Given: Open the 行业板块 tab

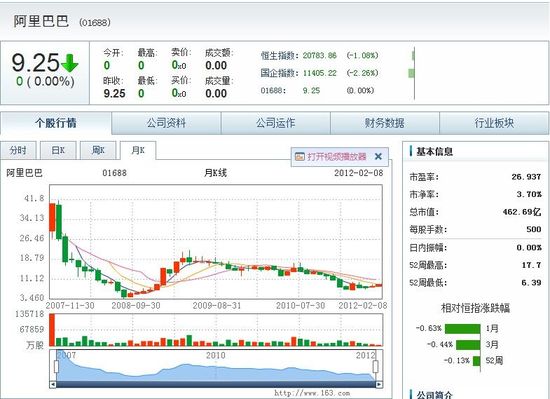Looking at the screenshot, I should (494, 123).
